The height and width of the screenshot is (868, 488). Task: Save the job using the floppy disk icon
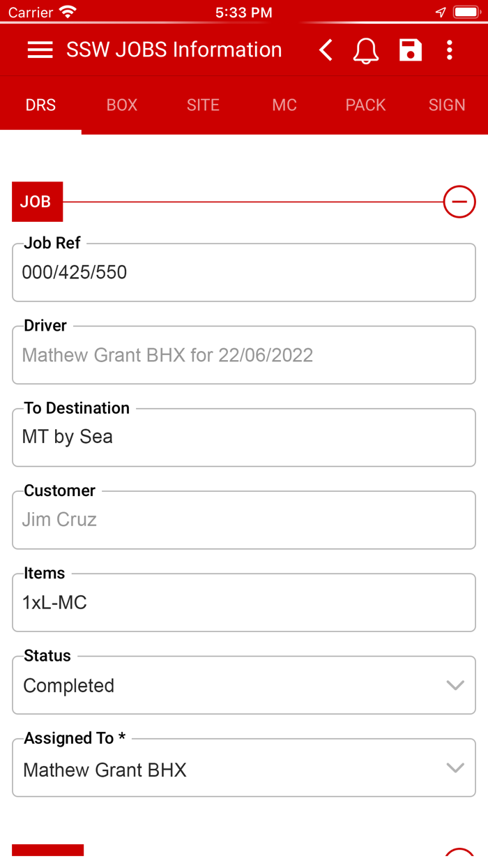[x=411, y=50]
